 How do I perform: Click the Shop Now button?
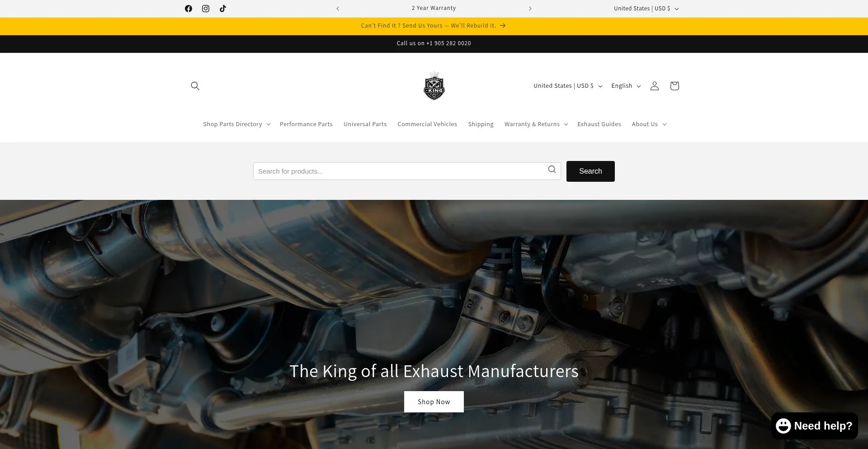[434, 402]
